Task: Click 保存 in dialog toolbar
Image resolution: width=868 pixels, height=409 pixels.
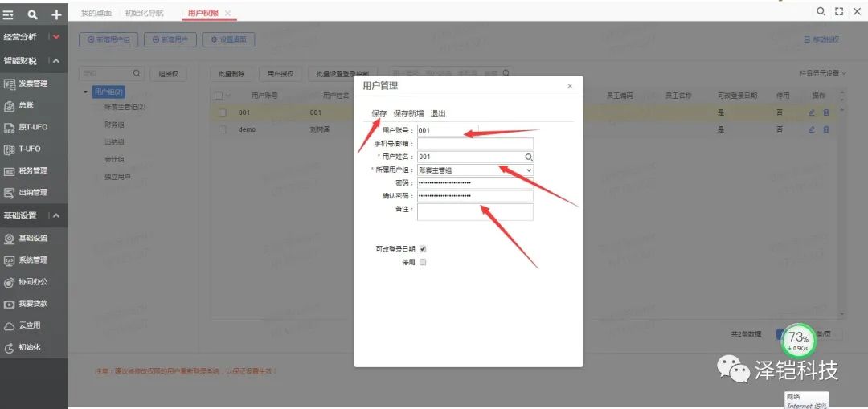Action: pyautogui.click(x=379, y=113)
